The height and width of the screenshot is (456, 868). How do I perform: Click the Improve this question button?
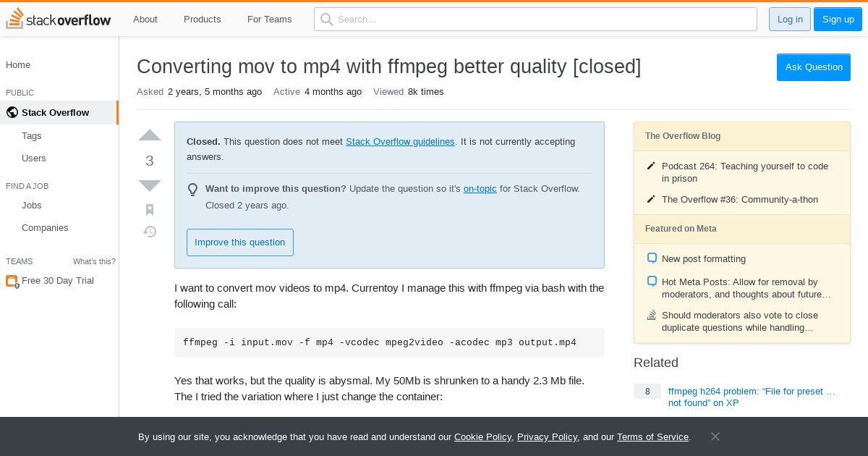(x=240, y=242)
